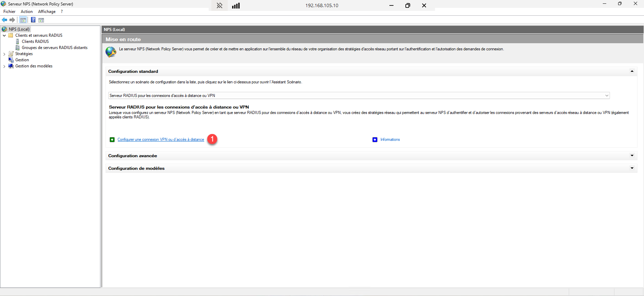Open Help via the blue question mark icon
The image size is (644, 296).
[33, 20]
